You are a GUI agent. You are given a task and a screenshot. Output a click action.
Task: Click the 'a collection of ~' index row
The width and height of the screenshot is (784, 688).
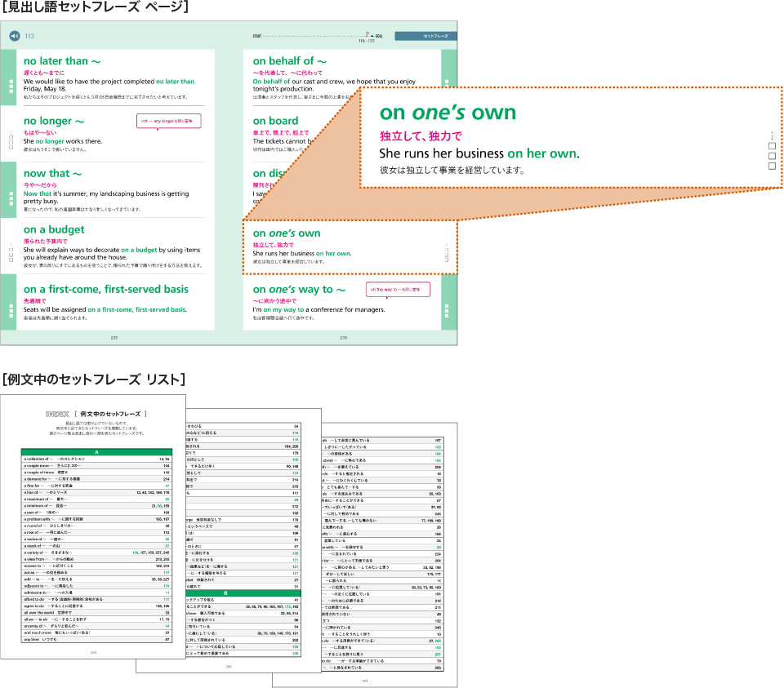coord(96,459)
